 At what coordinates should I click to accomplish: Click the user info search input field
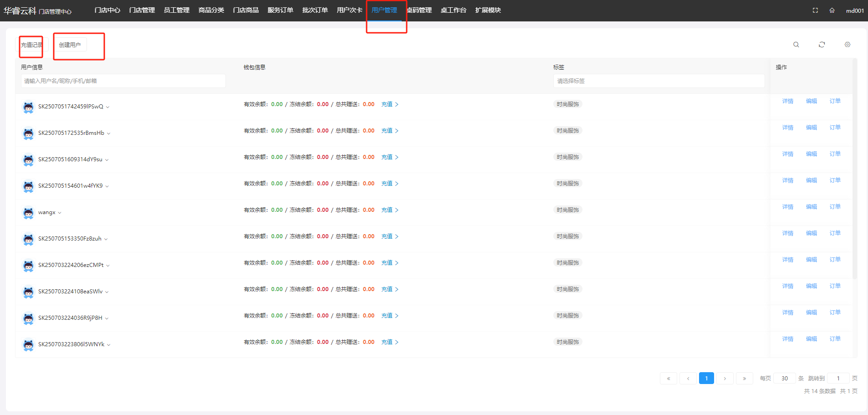tap(123, 81)
